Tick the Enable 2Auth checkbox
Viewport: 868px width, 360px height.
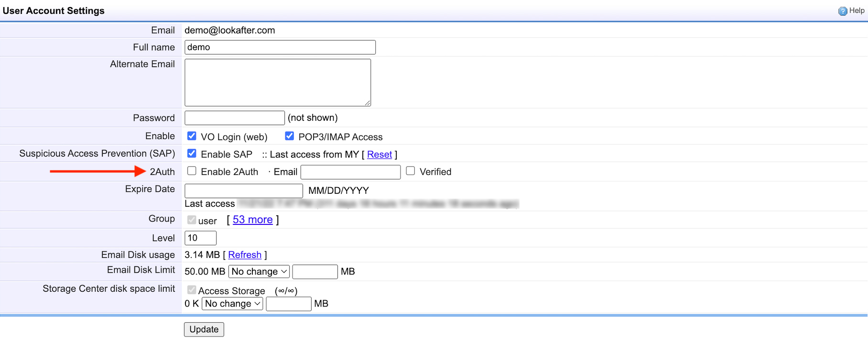pos(192,171)
